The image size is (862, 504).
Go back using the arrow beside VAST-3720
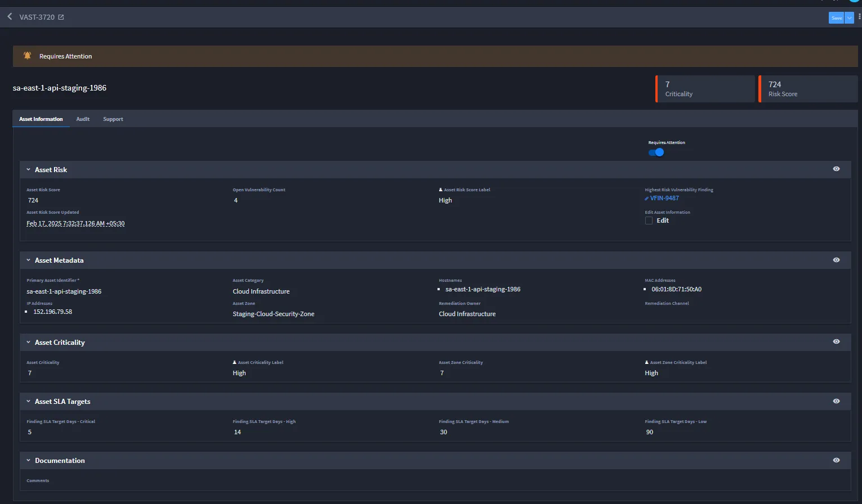click(10, 17)
